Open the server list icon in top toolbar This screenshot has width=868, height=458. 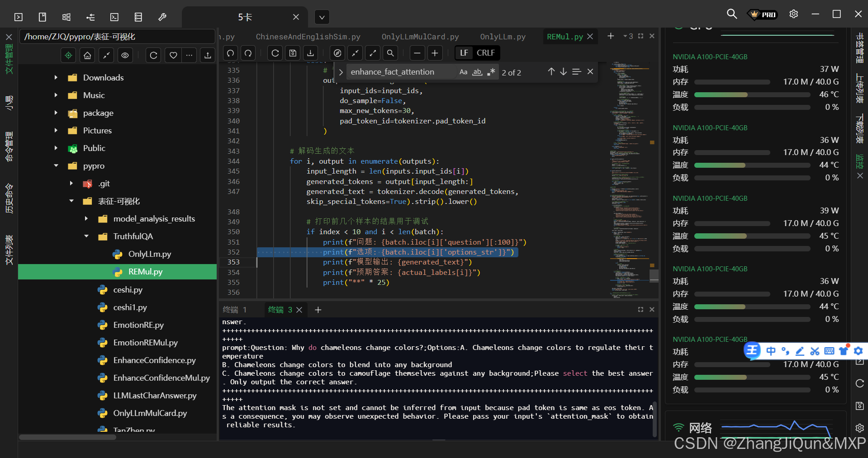point(138,17)
